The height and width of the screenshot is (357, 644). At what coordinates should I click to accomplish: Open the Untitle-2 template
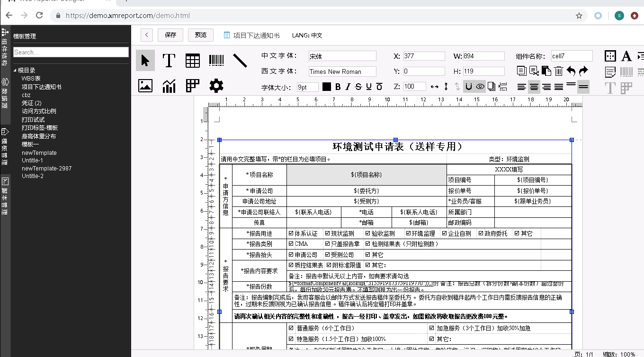[x=33, y=176]
